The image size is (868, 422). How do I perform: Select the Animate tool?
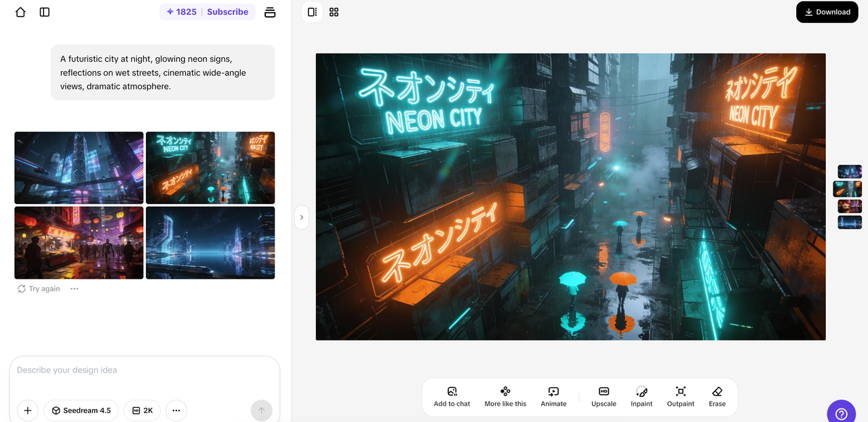click(553, 397)
